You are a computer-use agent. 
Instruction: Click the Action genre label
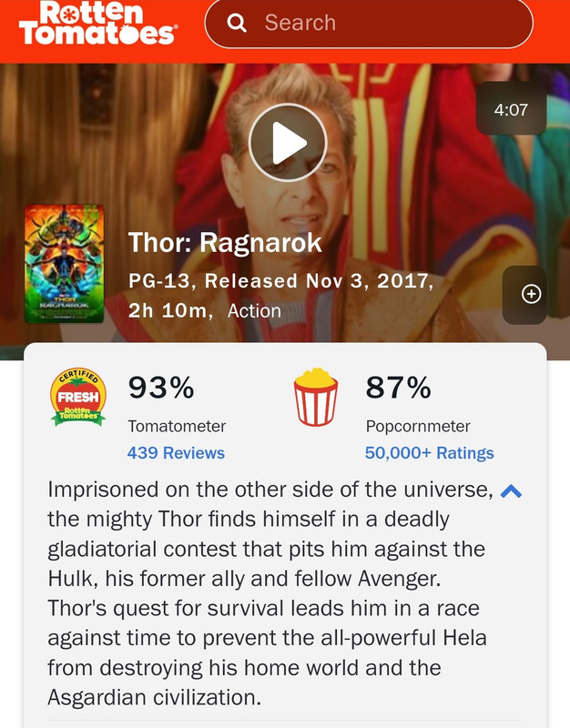click(254, 311)
